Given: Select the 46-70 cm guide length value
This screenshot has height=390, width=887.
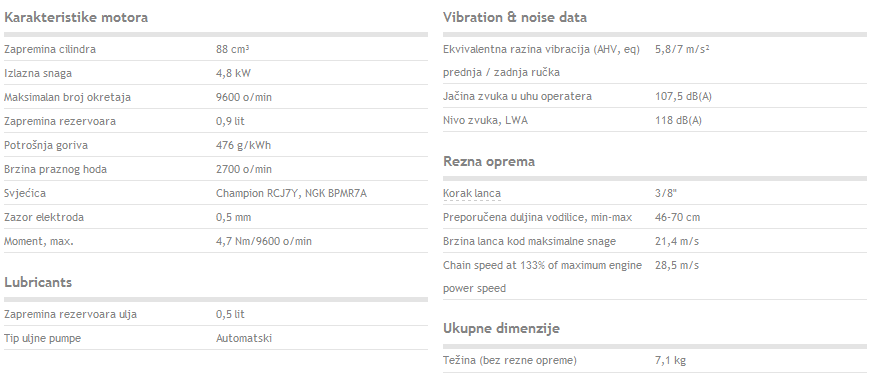Looking at the screenshot, I should coord(677,217).
